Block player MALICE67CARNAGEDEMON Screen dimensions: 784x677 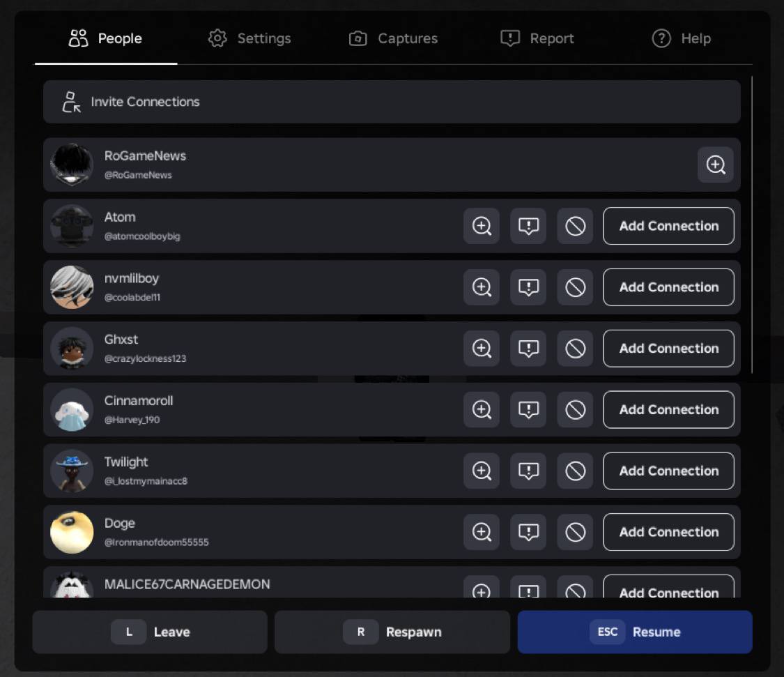tap(575, 591)
